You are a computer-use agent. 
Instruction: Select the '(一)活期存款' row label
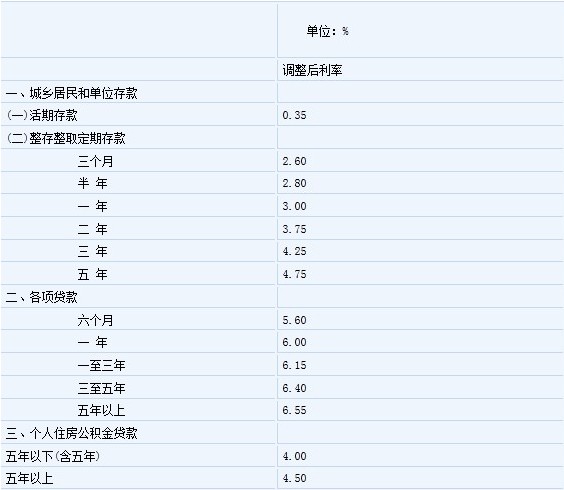click(x=42, y=115)
